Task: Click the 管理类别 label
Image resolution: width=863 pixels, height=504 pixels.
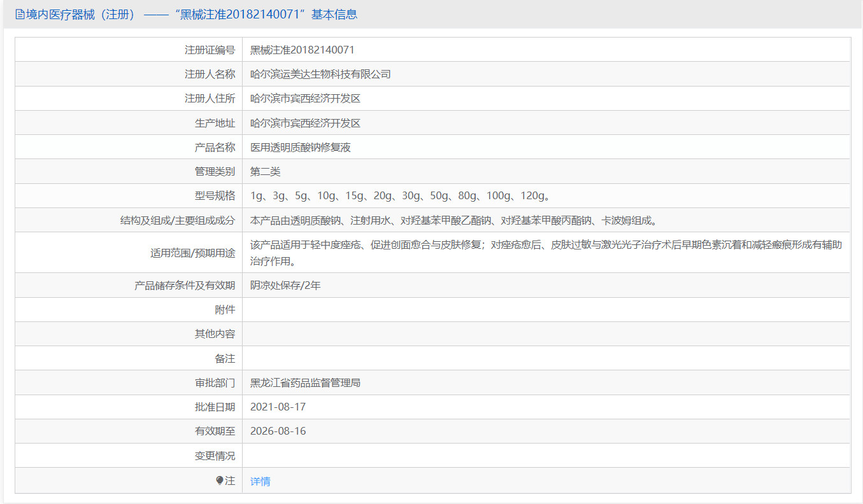Action: [215, 171]
